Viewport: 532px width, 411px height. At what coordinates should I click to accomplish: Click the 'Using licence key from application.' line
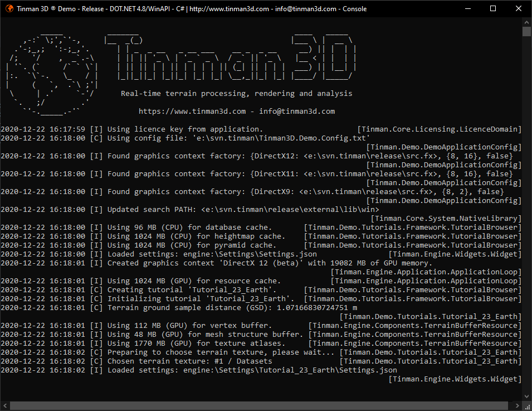click(x=185, y=129)
